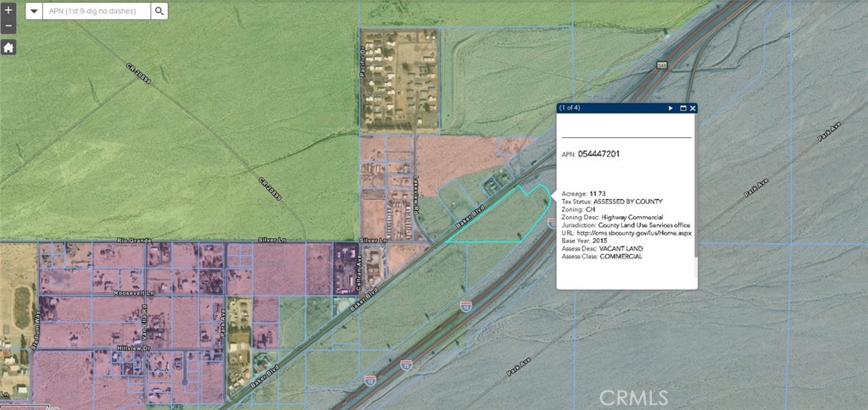Open the search source dropdown arrow

point(34,11)
